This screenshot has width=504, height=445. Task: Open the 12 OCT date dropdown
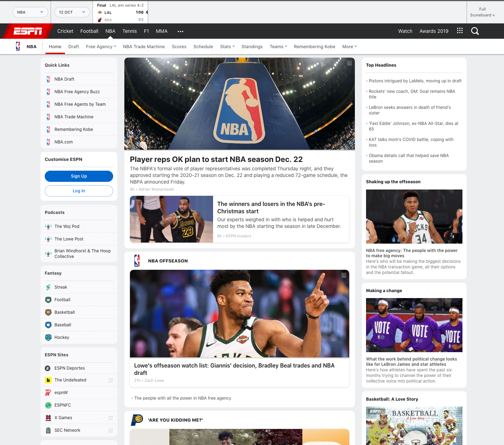72,12
